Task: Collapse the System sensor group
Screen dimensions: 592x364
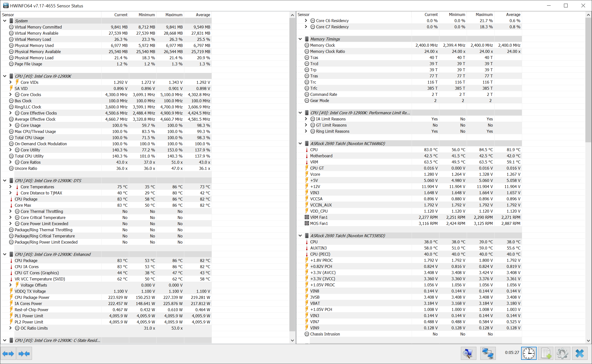Action: [5, 21]
